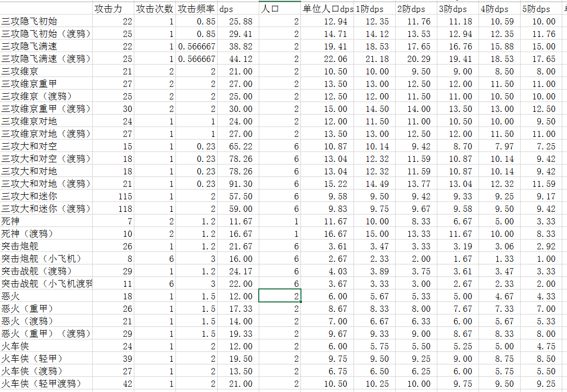567x392 pixels.
Task: Click the row label 恶火（重甲）
Action: point(46,309)
